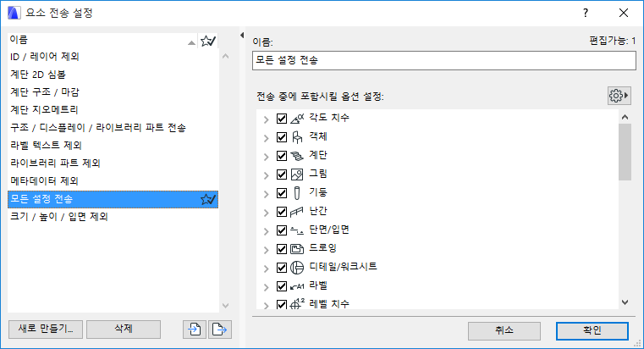Expand the 객체 tree row
644x349 pixels.
pyautogui.click(x=266, y=138)
